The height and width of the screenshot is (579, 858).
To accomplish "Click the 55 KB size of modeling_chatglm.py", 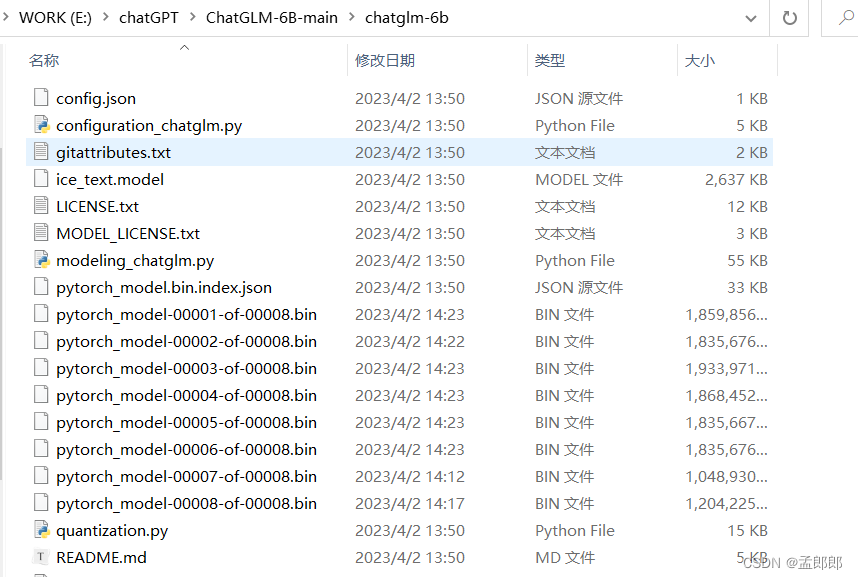I will pyautogui.click(x=747, y=260).
